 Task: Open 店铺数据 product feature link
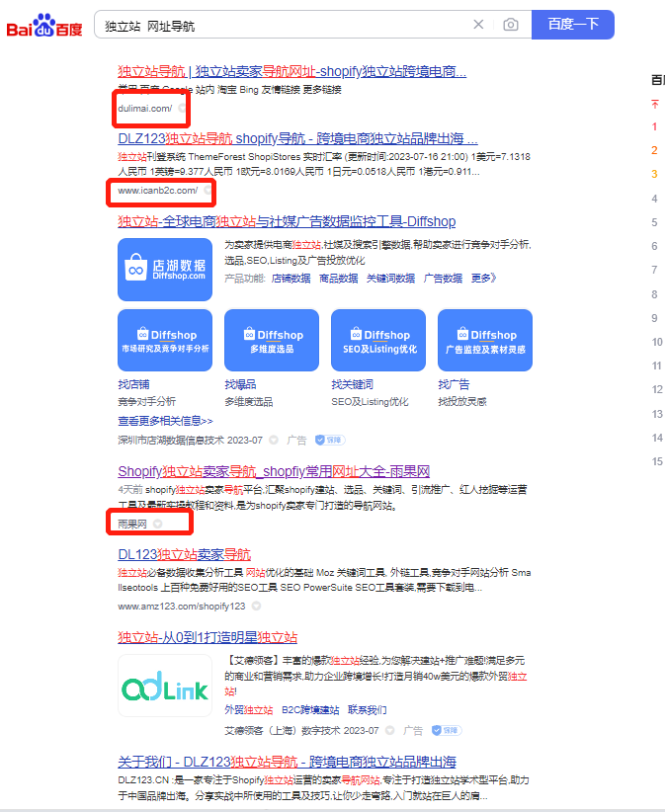[291, 279]
